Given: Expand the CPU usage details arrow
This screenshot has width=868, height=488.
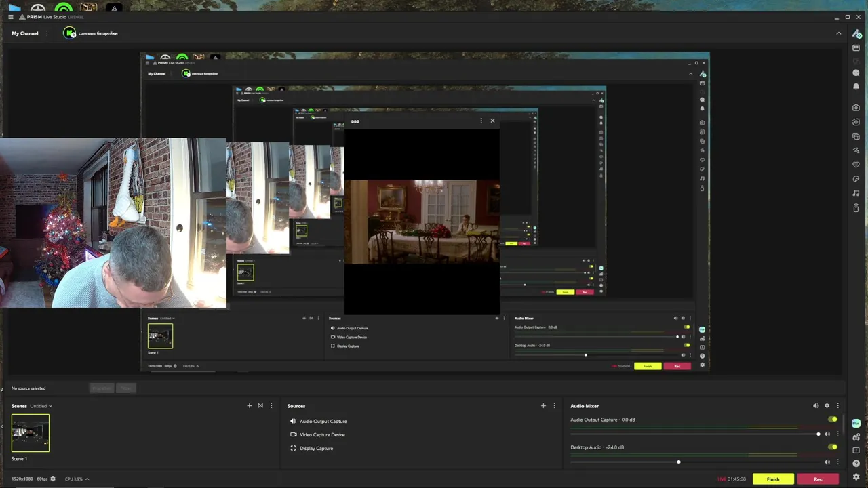Looking at the screenshot, I should point(87,479).
